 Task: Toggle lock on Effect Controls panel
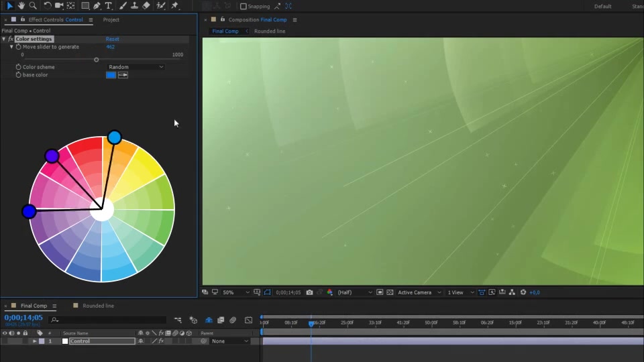point(23,19)
